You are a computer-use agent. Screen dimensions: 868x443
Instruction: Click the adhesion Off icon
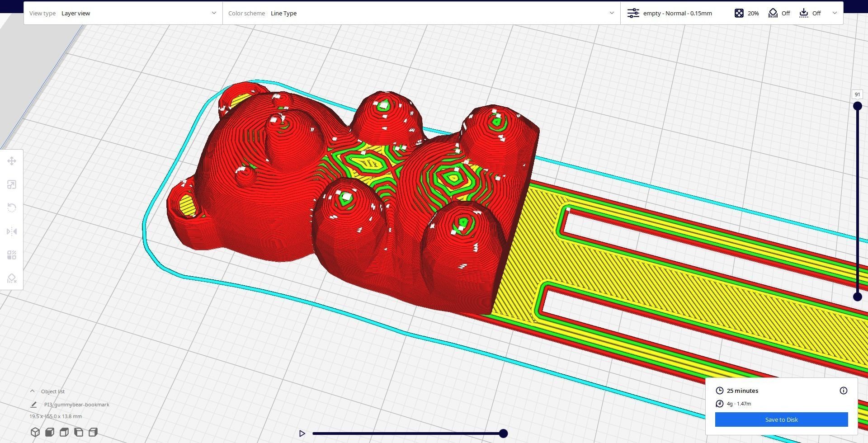pyautogui.click(x=804, y=13)
